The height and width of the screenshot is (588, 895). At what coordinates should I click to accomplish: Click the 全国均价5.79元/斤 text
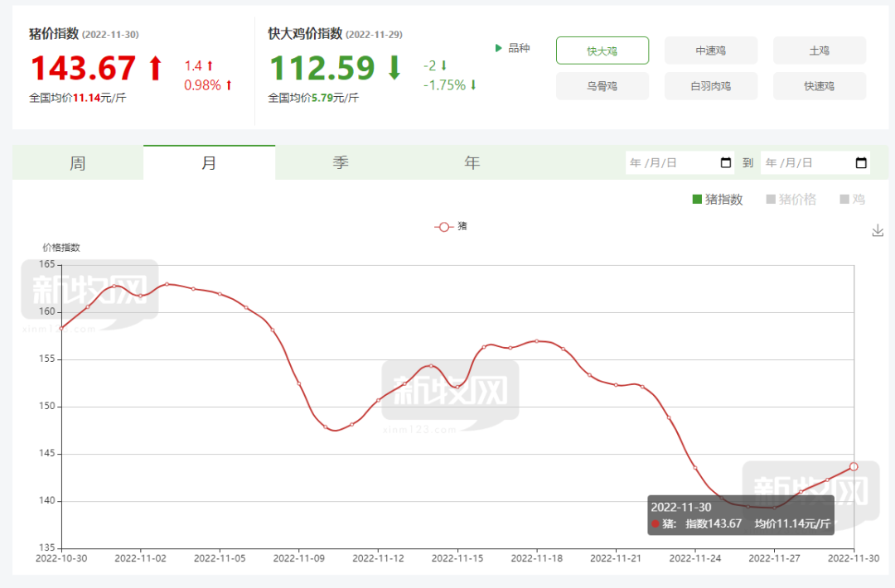(313, 98)
